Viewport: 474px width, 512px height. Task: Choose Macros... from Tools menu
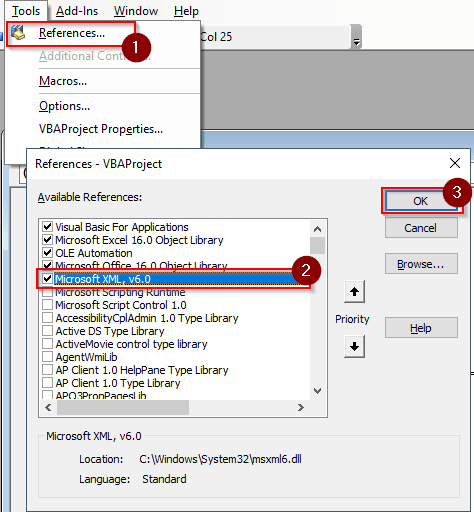[x=63, y=81]
